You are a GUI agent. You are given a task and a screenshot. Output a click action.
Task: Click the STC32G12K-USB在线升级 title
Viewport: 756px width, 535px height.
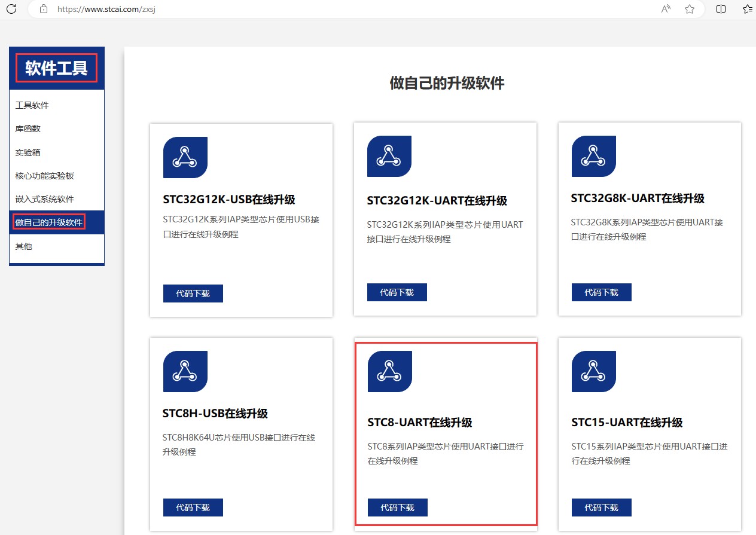[229, 200]
